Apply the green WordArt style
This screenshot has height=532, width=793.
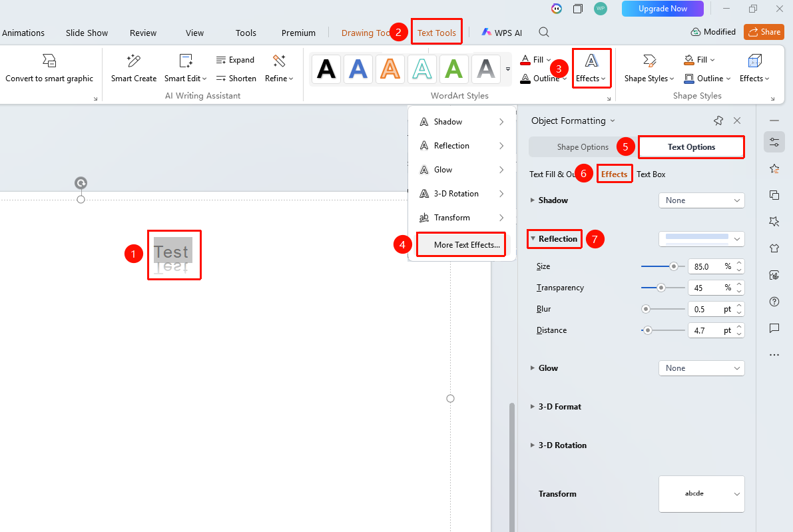pos(453,69)
